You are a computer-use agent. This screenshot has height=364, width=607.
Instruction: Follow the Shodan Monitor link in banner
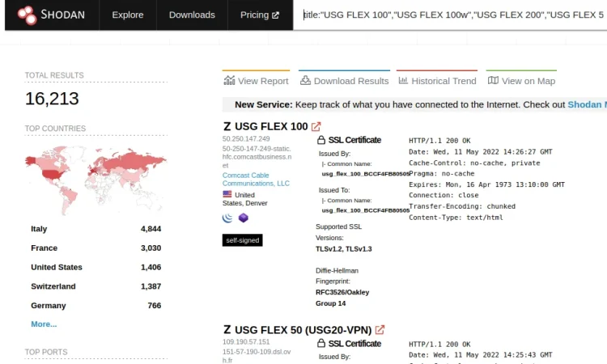click(x=587, y=104)
